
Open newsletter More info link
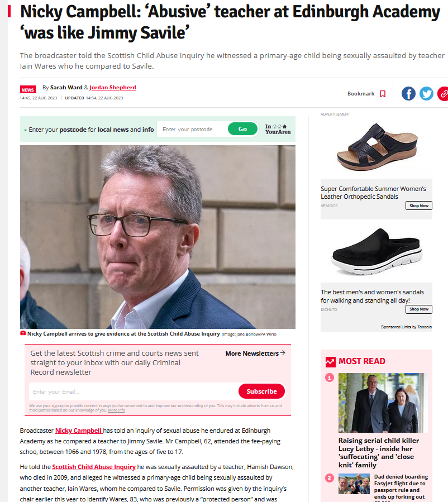(116, 410)
